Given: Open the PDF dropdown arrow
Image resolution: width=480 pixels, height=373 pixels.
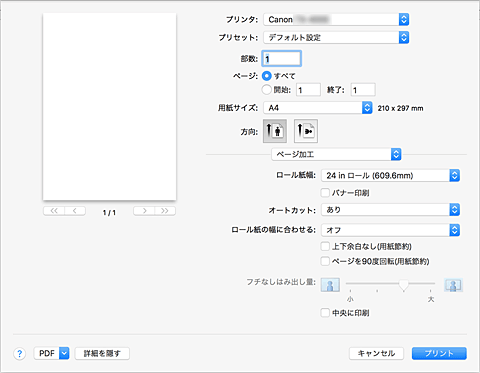Looking at the screenshot, I should coord(64,353).
